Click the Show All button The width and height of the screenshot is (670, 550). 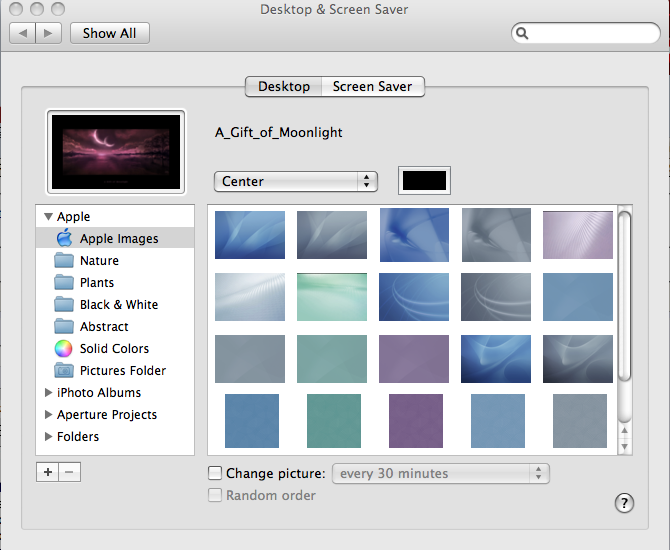tap(109, 33)
